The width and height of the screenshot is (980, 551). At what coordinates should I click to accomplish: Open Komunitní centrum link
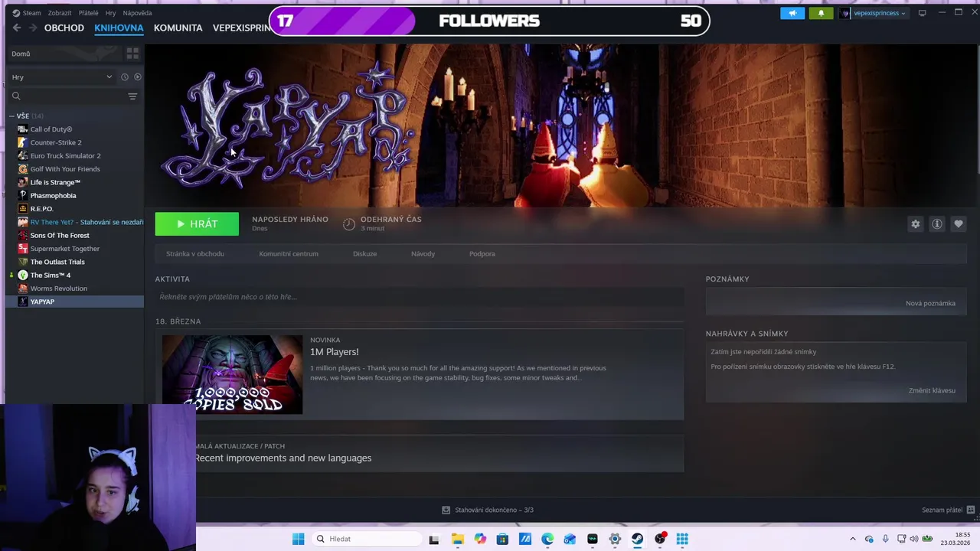click(x=289, y=254)
